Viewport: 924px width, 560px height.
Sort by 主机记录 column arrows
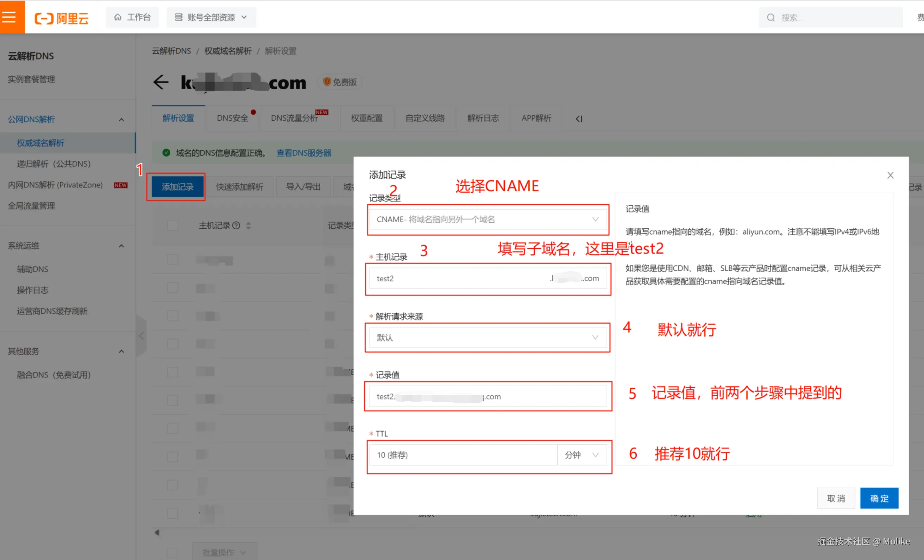(248, 225)
